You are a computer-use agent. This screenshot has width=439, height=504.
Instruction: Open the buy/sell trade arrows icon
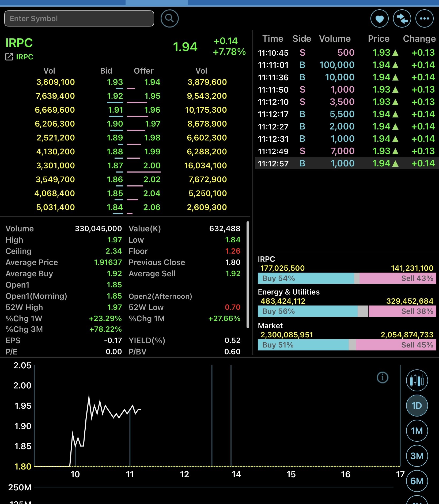click(402, 18)
